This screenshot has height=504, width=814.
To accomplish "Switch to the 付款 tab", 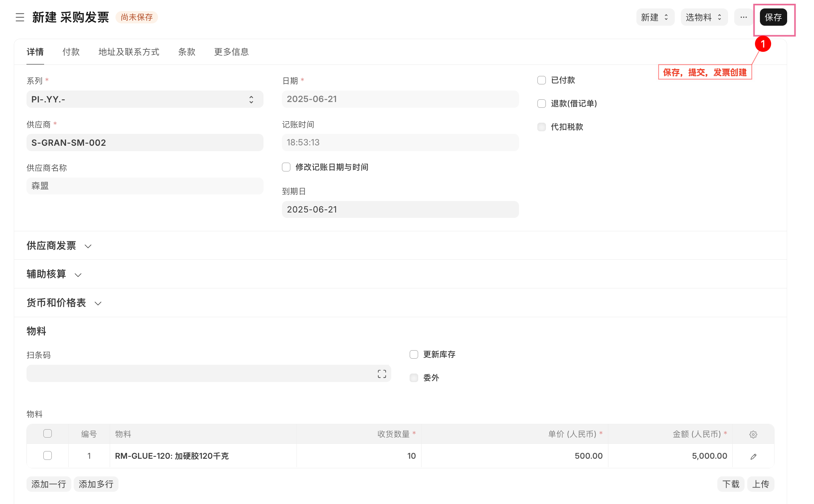I will [71, 52].
